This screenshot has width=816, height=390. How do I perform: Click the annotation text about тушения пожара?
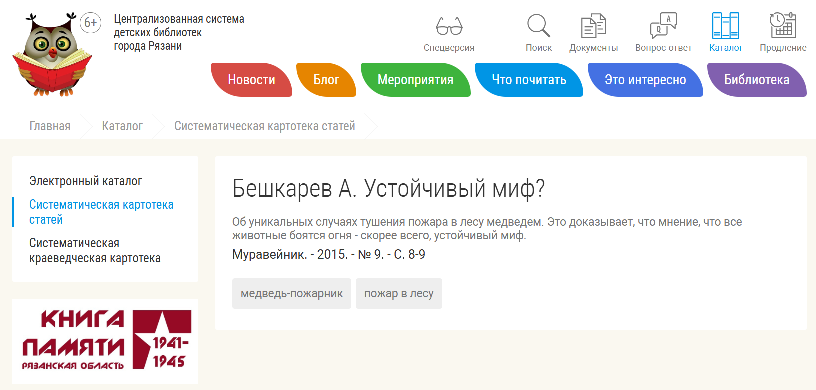487,229
